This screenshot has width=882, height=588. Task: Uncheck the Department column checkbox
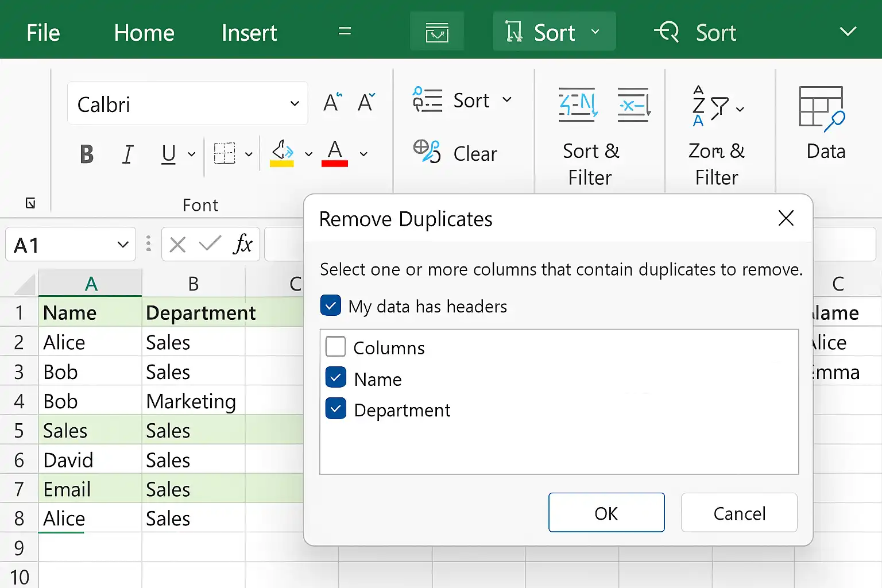335,409
